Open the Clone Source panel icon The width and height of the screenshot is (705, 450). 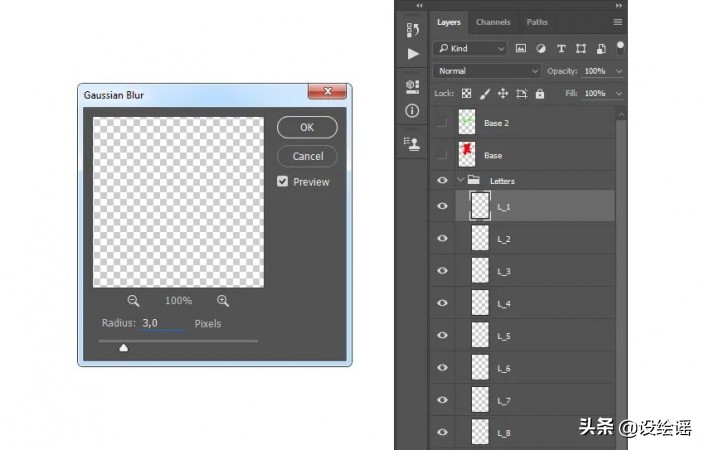412,144
